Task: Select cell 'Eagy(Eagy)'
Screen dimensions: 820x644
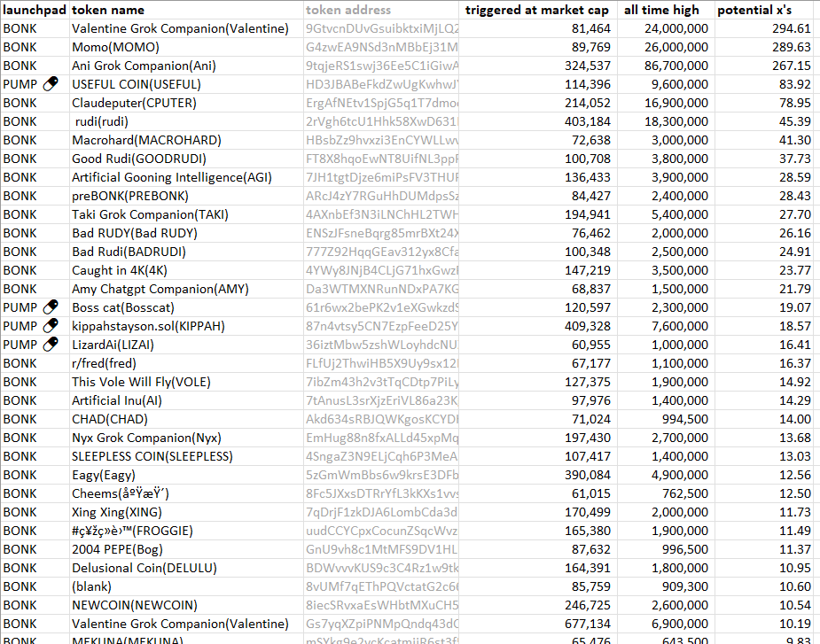Action: [186, 475]
